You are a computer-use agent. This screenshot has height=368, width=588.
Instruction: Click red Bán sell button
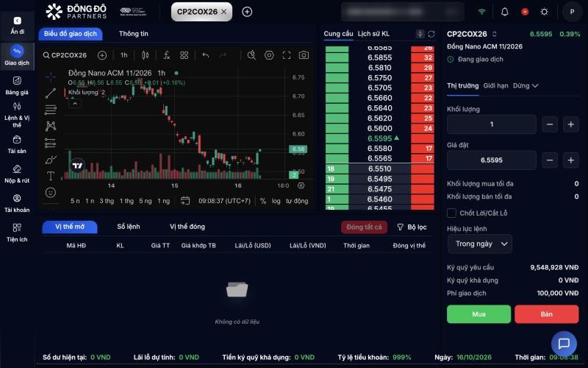pos(547,314)
